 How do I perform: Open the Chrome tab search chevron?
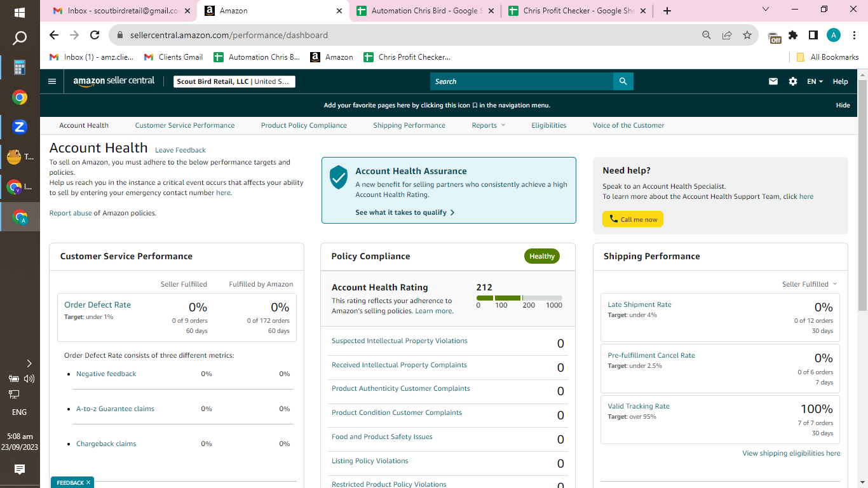coord(765,10)
